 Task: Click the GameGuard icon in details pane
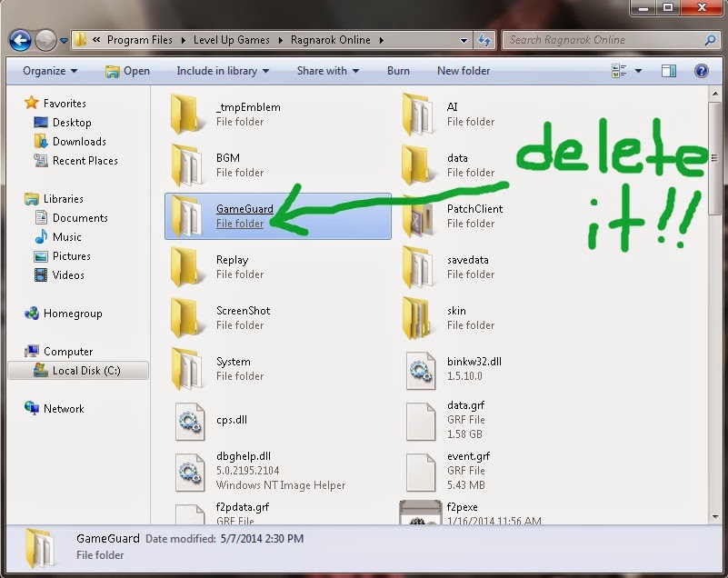pos(41,548)
